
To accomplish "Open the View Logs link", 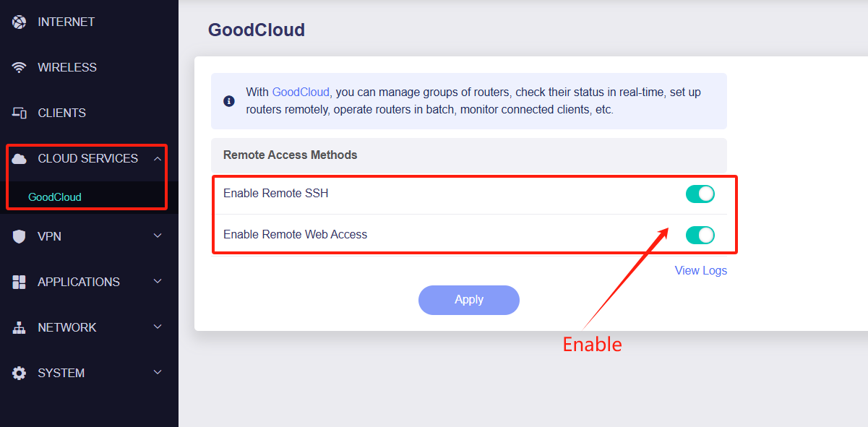I will tap(701, 270).
